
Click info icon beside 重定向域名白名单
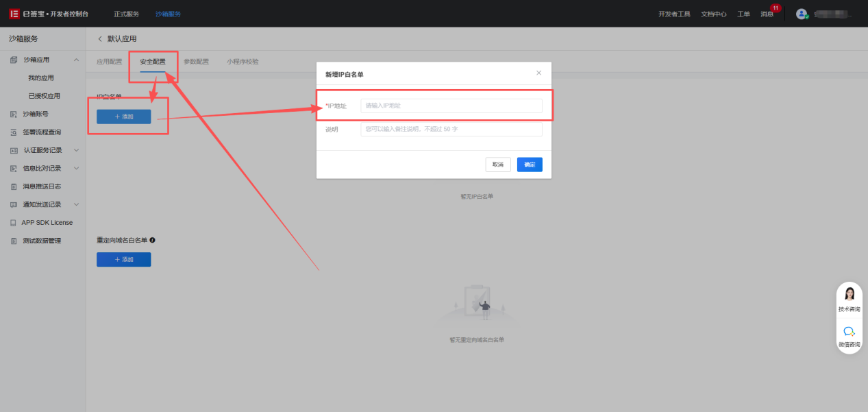pyautogui.click(x=152, y=240)
